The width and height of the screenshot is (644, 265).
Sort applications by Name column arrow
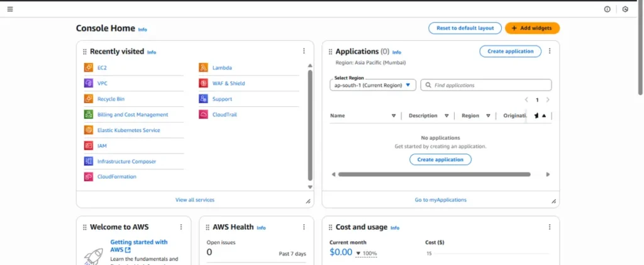[x=394, y=116]
